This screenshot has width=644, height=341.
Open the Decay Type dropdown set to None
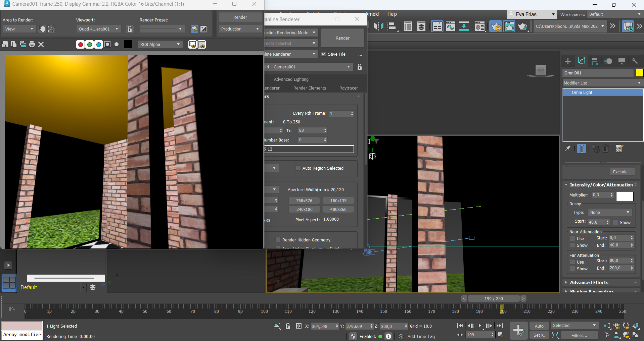609,212
